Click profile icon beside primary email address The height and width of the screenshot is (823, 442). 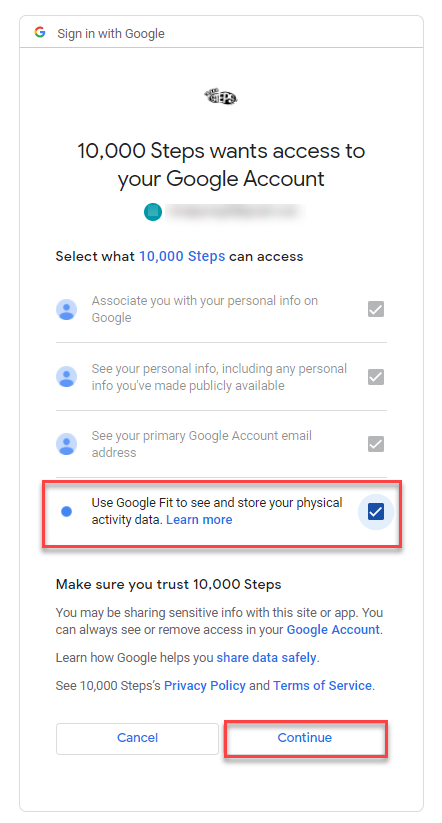coord(67,444)
